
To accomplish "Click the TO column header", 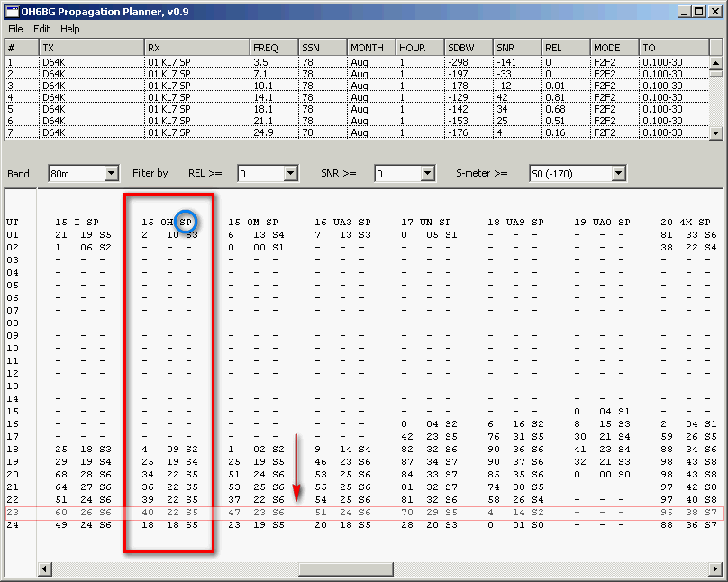I will pyautogui.click(x=675, y=48).
